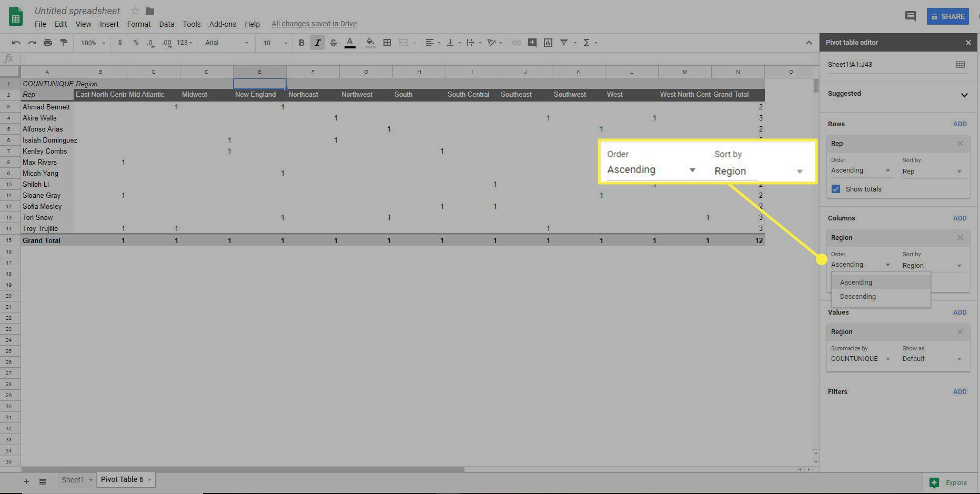The width and height of the screenshot is (980, 494).
Task: Click the Filter icon in the toolbar
Action: coord(564,43)
